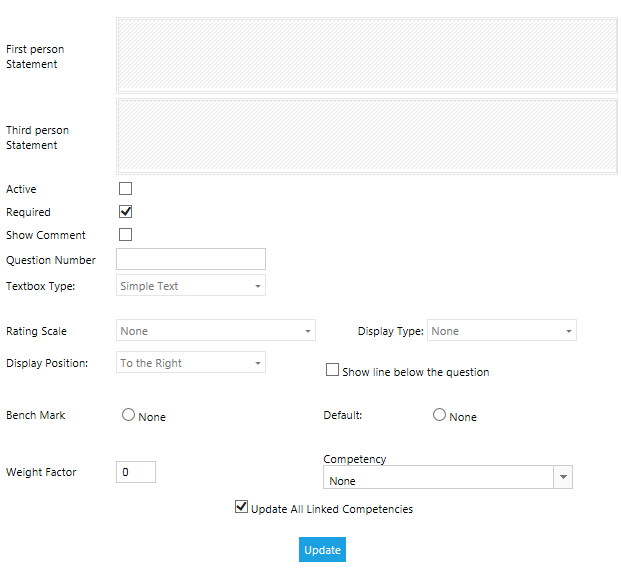Click the Weight Factor input field
The height and width of the screenshot is (568, 621).
pos(136,471)
